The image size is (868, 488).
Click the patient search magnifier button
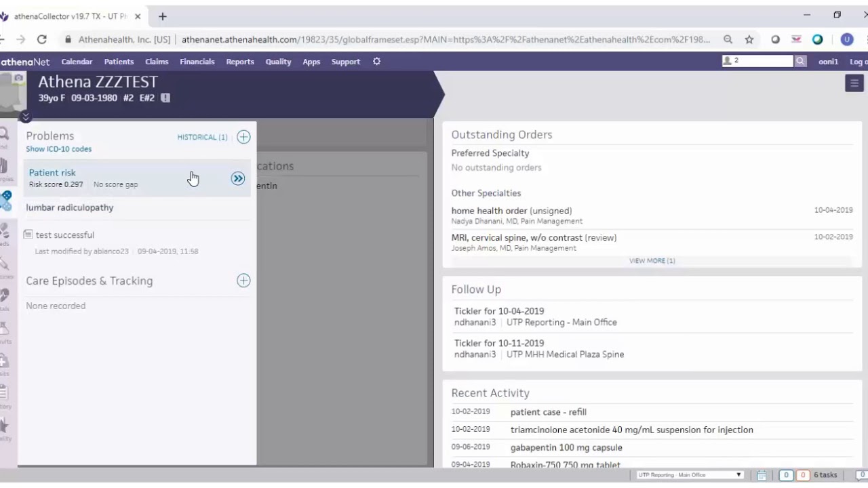click(800, 61)
